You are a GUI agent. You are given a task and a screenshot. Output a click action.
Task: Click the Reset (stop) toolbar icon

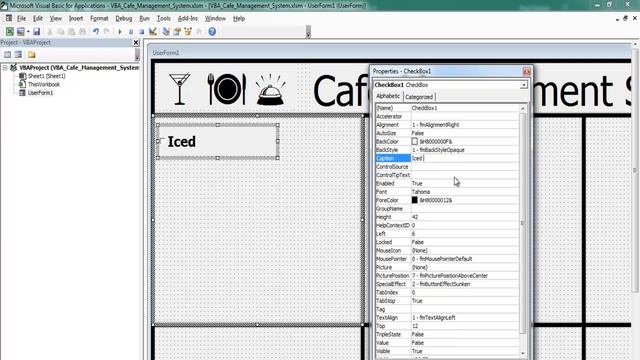141,31
